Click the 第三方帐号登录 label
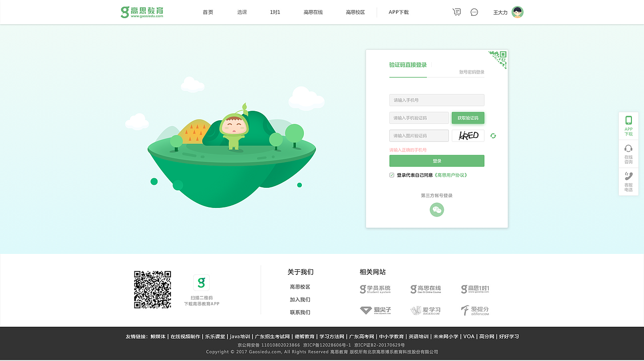The image size is (644, 361). click(437, 195)
